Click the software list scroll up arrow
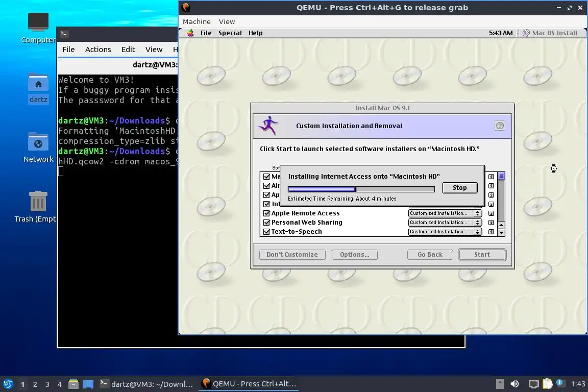This screenshot has height=392, width=588. 501,225
